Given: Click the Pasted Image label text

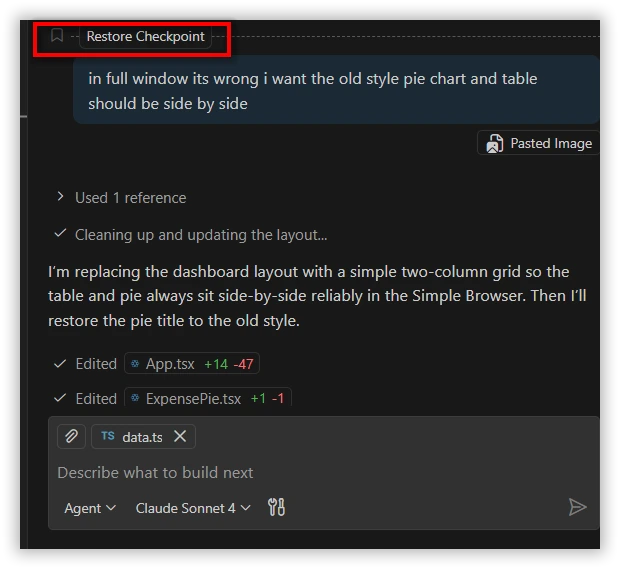Looking at the screenshot, I should pos(551,143).
